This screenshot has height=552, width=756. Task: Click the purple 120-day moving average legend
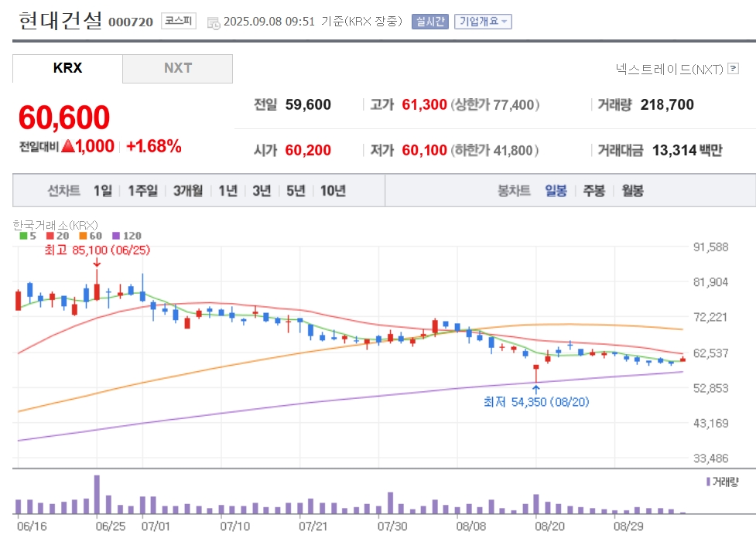click(127, 236)
